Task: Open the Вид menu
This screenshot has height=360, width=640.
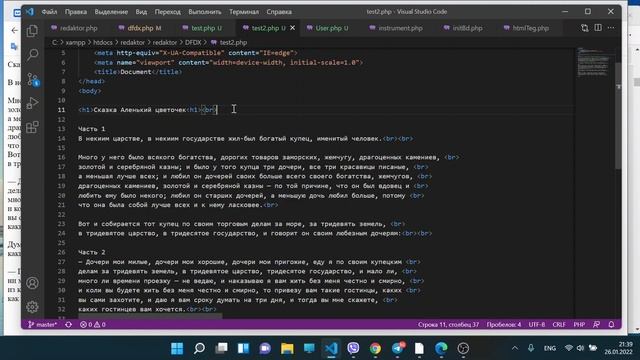Action: coord(141,12)
